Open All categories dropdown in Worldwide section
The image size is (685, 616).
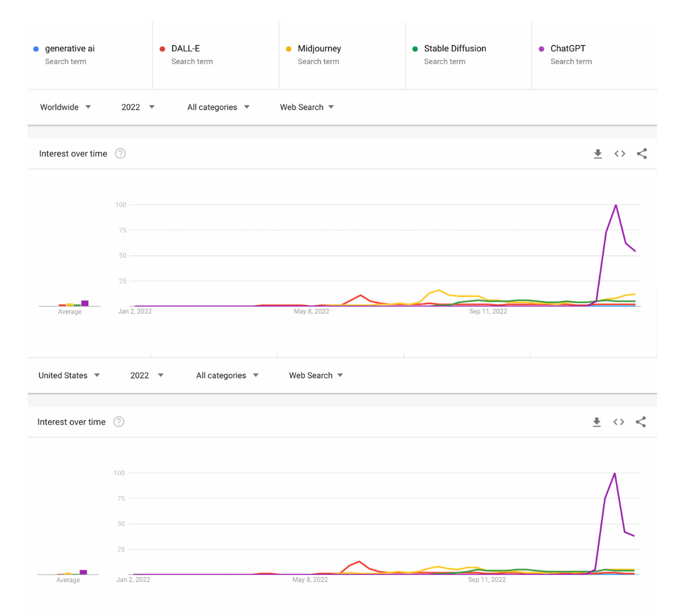click(218, 107)
